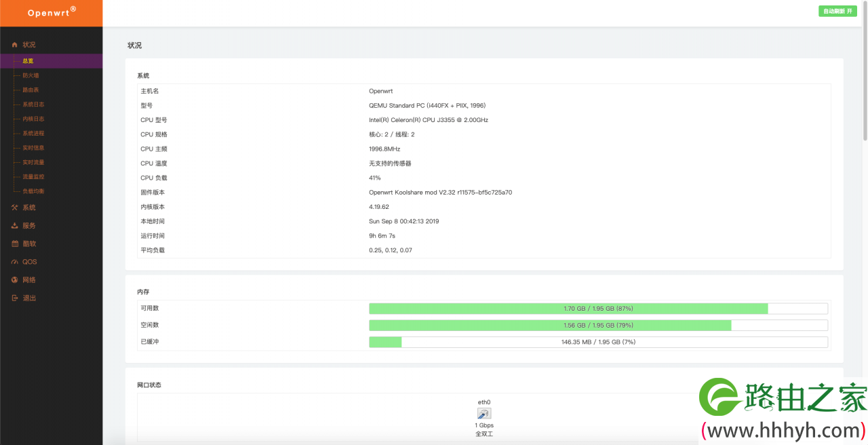The image size is (868, 445).
Task: Click the download icon beside 服务
Action: point(14,226)
